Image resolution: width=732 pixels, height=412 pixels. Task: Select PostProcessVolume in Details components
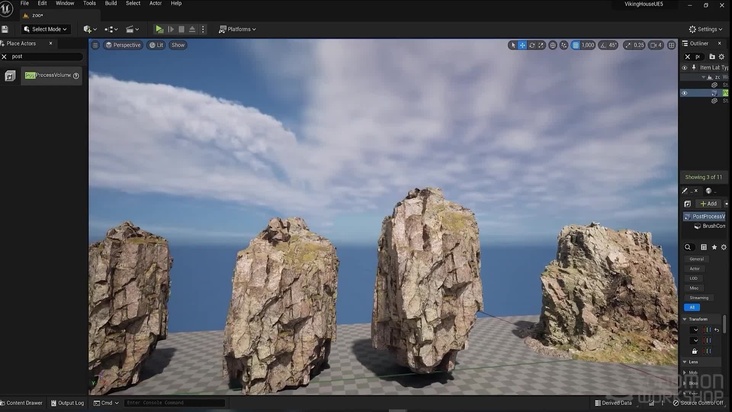704,216
